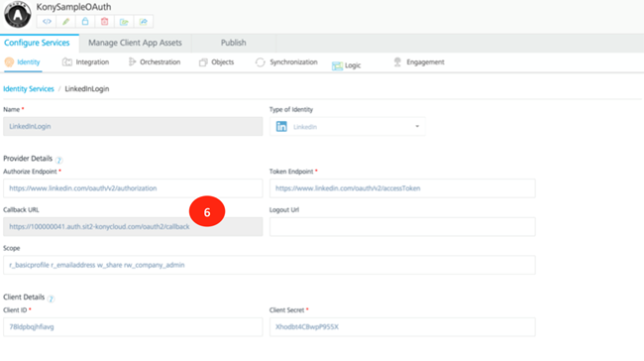644x361 pixels.
Task: Expand the Type of Identity dropdown
Action: coord(348,127)
